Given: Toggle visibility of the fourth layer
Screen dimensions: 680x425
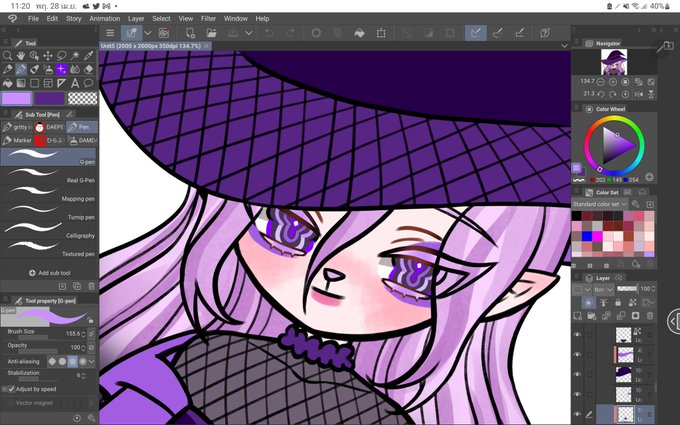Looking at the screenshot, I should (577, 394).
